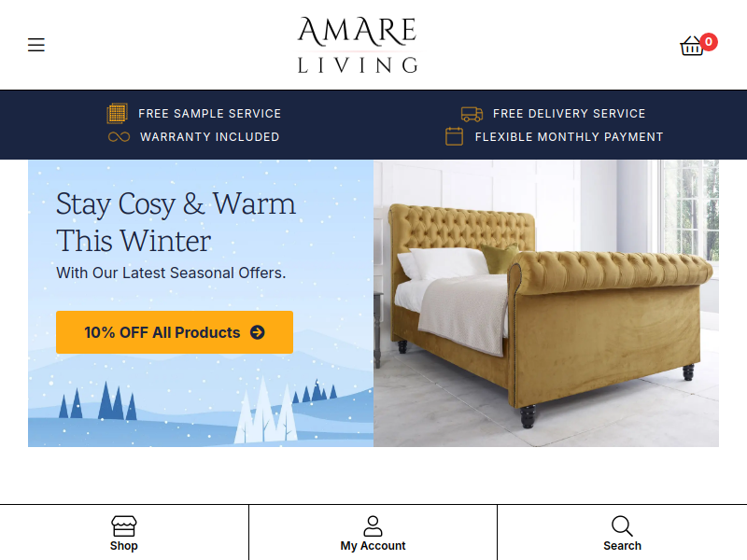Screen dimensions: 747x560
Task: Select Free Sample Service text
Action: 209,114
